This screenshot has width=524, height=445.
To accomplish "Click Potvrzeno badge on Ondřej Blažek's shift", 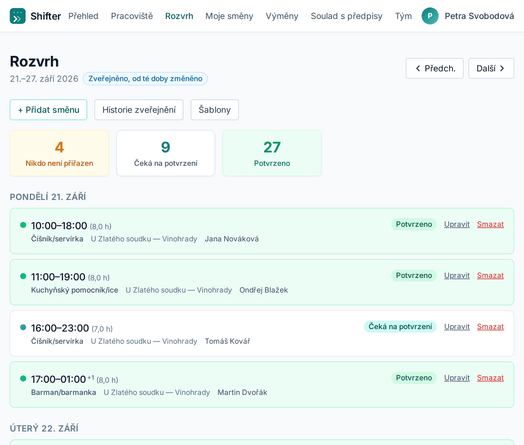I will tap(414, 275).
